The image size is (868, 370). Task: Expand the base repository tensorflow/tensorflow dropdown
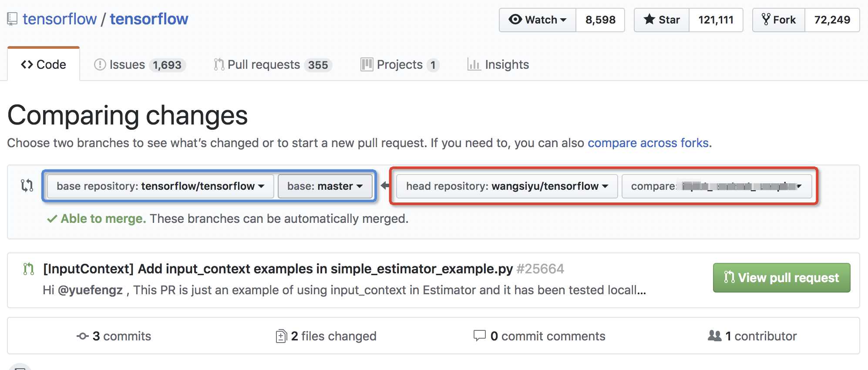tap(161, 186)
